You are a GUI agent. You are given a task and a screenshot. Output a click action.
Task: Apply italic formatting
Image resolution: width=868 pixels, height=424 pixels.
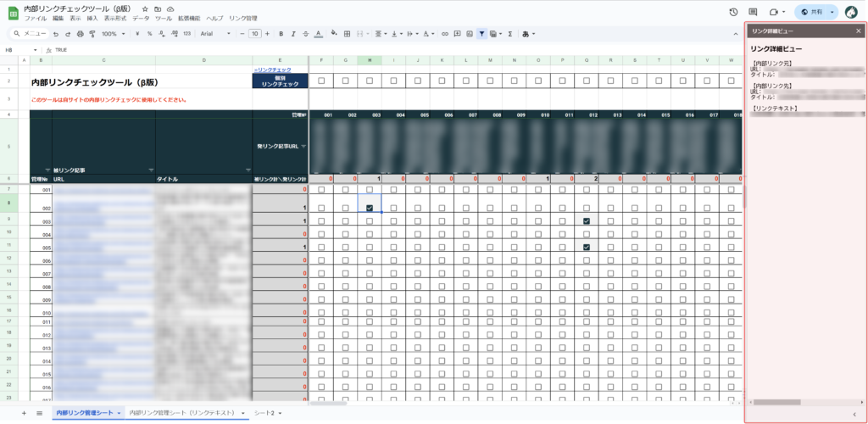click(292, 34)
